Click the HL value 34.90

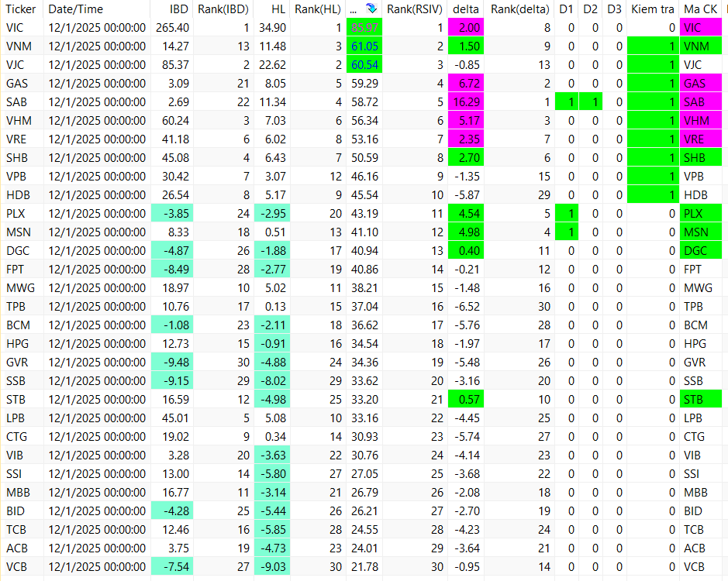coord(273,28)
